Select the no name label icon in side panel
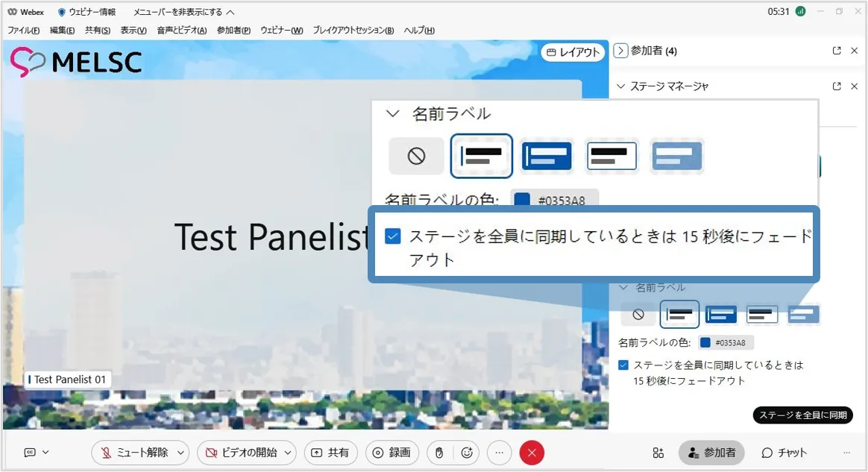 pyautogui.click(x=638, y=315)
